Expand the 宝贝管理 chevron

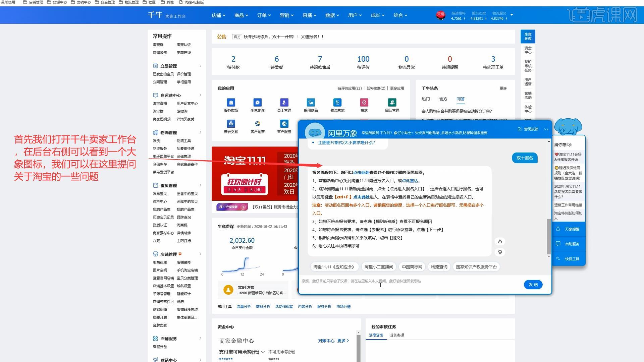[201, 185]
